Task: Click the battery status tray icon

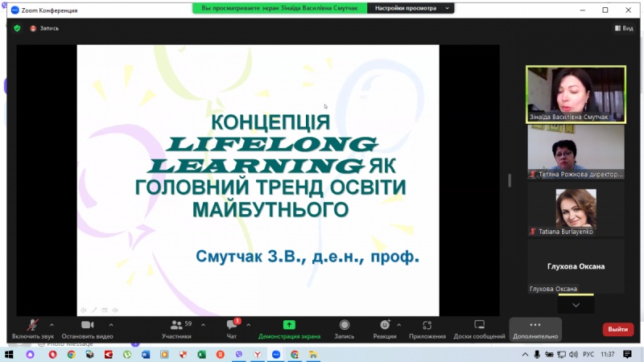Action: pos(549,354)
